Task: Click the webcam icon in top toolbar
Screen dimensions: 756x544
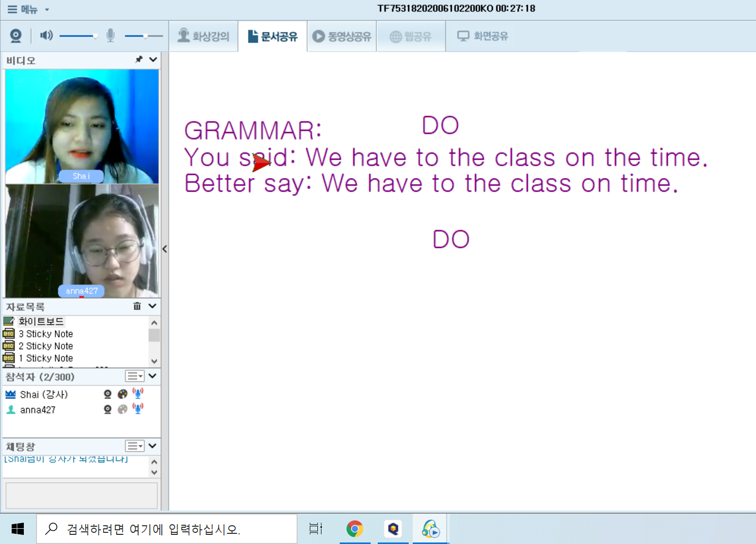Action: tap(16, 36)
